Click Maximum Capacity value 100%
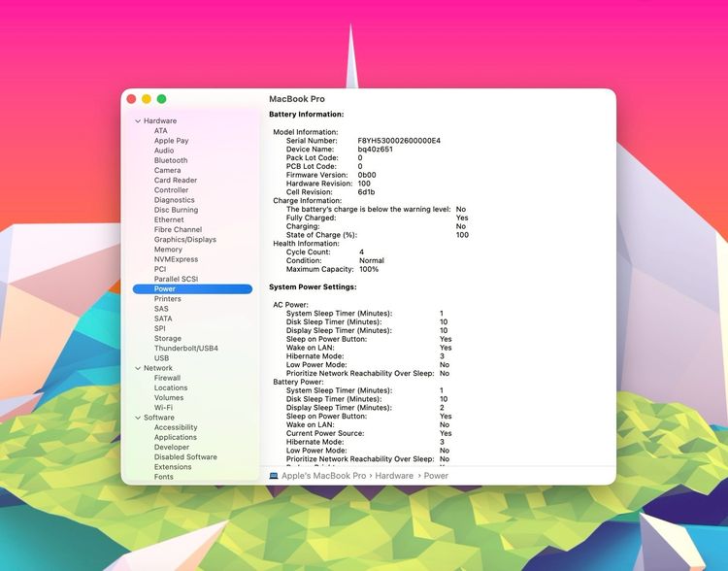The image size is (728, 571). coord(369,269)
